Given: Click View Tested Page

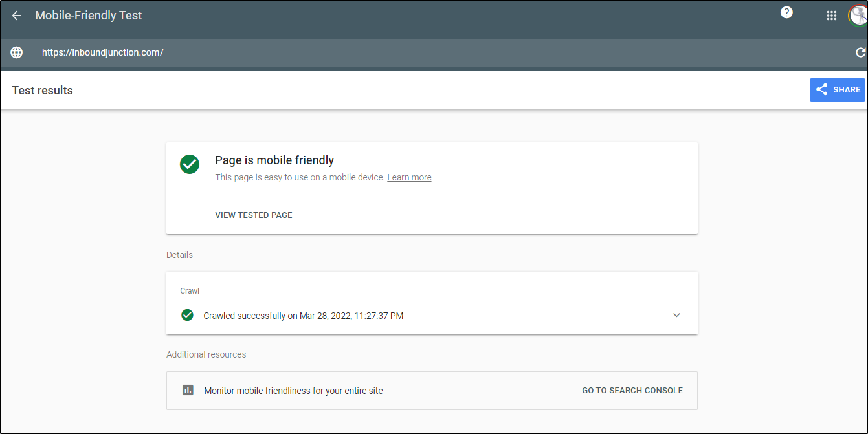Looking at the screenshot, I should point(254,215).
